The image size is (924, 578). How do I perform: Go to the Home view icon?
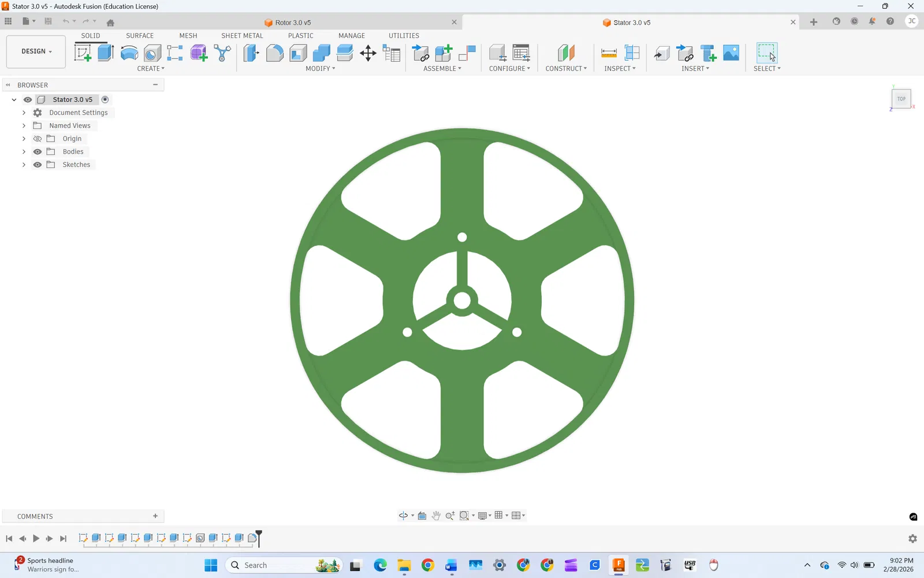tap(110, 23)
